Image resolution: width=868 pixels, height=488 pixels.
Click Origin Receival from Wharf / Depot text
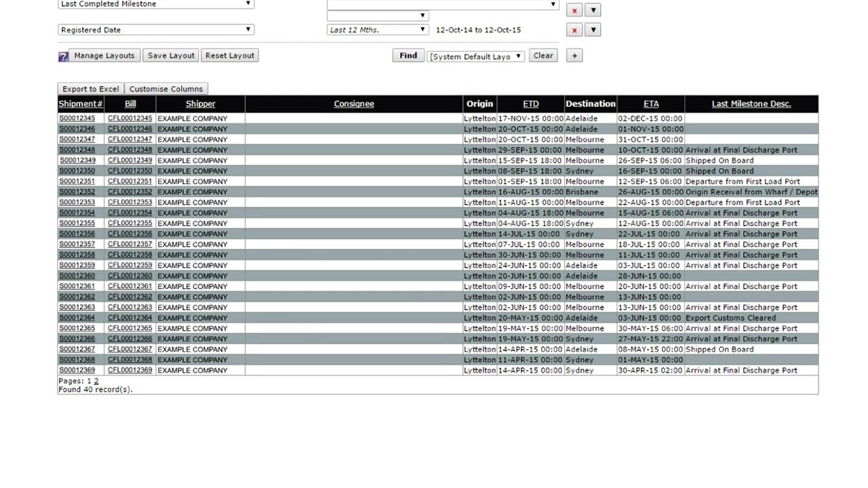tap(751, 192)
